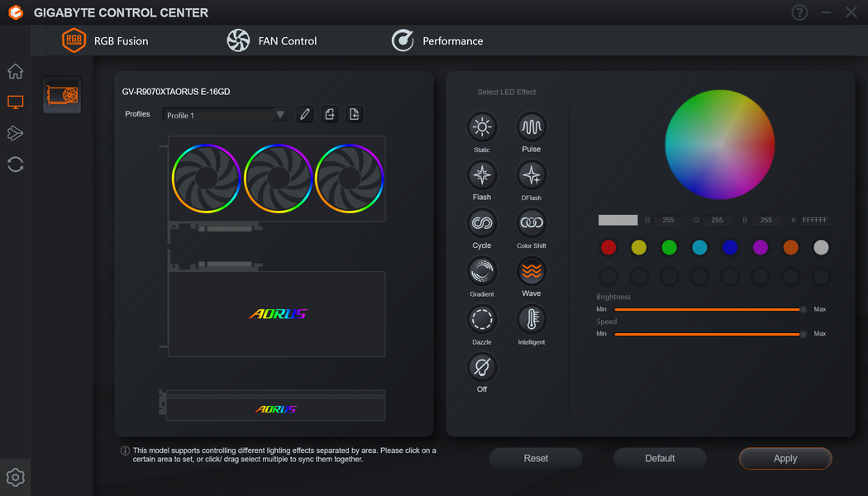This screenshot has height=496, width=868.
Task: Export profile using the export icon
Action: [x=329, y=114]
